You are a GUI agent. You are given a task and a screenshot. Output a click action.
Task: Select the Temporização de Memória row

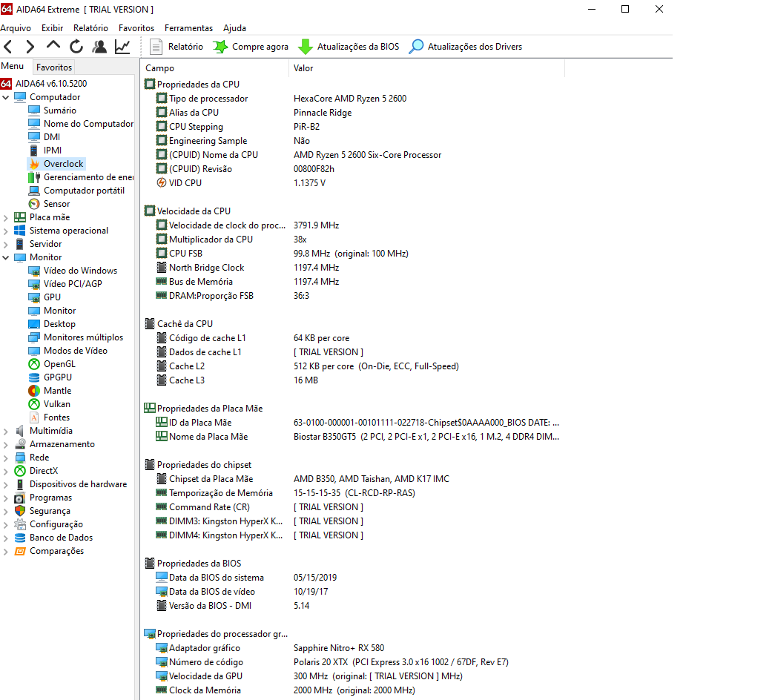352,493
